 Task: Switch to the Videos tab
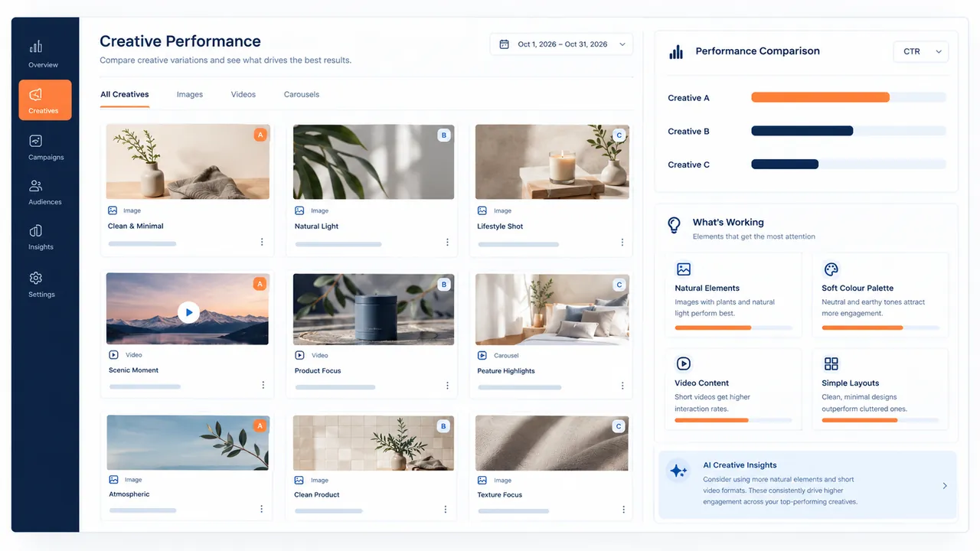click(243, 94)
